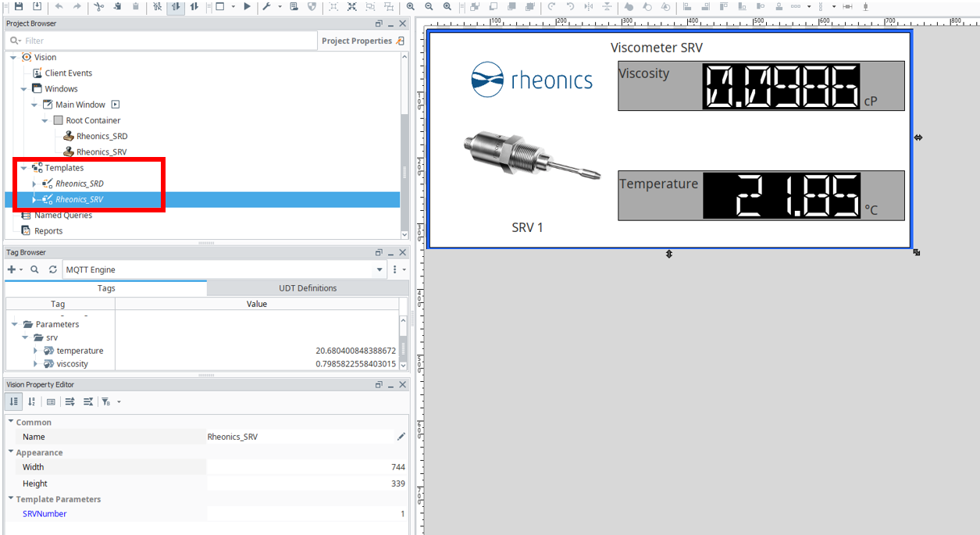Click the Paste clipboard icon
Image resolution: width=980 pixels, height=535 pixels.
point(117,6)
